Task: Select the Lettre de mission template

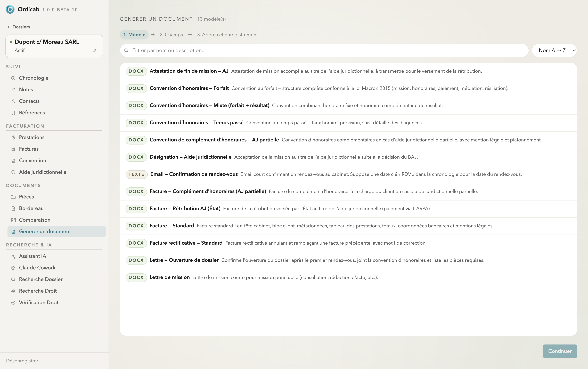Action: (x=348, y=277)
